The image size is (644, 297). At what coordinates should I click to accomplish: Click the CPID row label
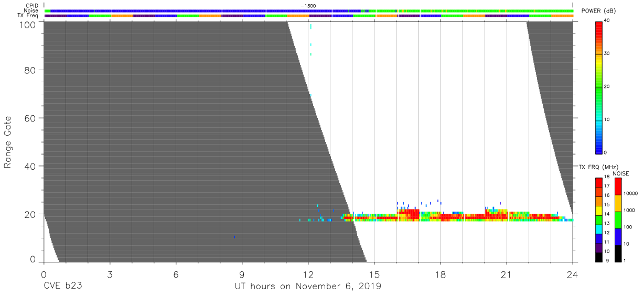click(x=33, y=6)
